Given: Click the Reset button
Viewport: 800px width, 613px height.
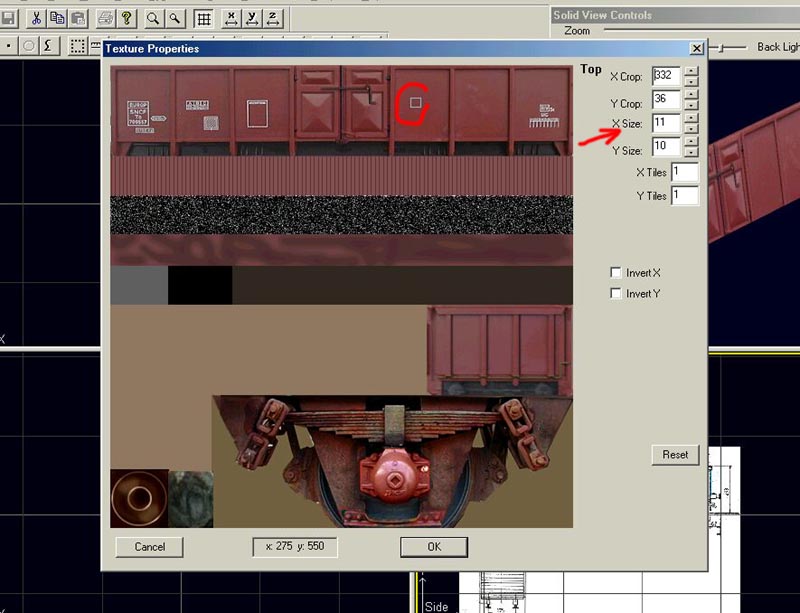Looking at the screenshot, I should [675, 455].
